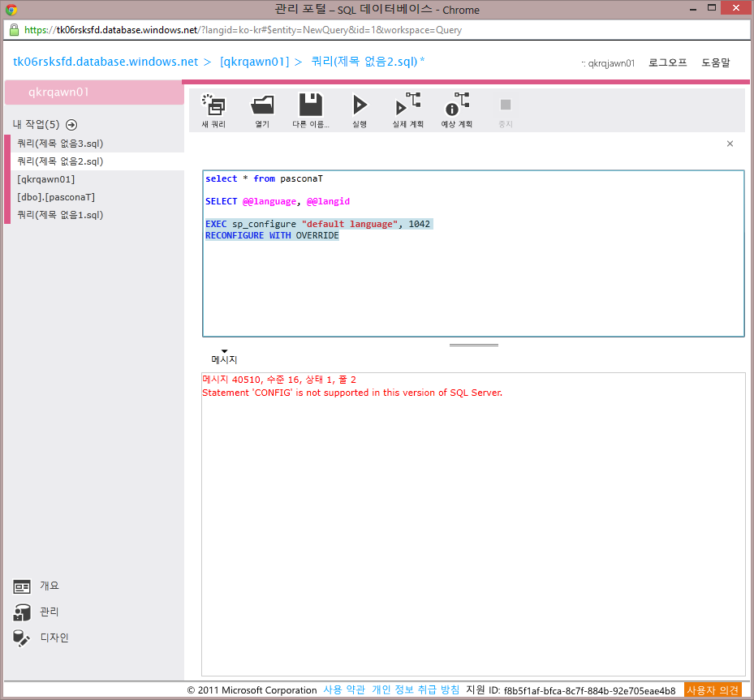Click the circled arrow next to 내 작업(5)
Screen dimensions: 754x700
(x=71, y=125)
